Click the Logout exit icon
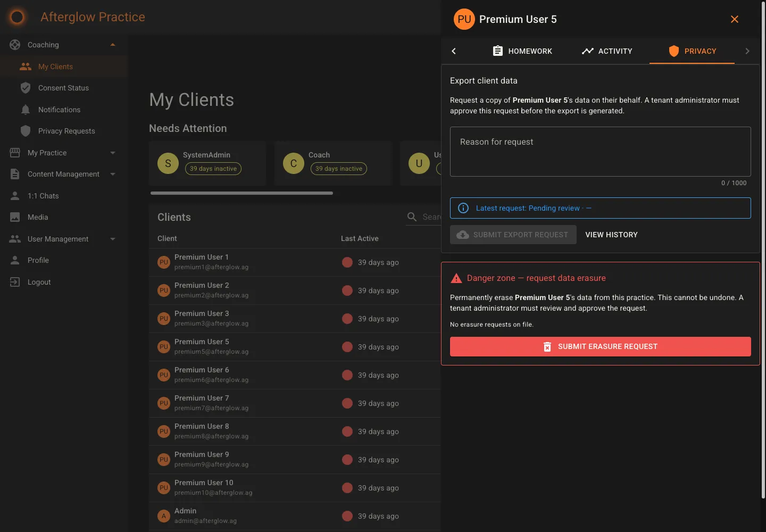This screenshot has width=766, height=532. coord(15,282)
